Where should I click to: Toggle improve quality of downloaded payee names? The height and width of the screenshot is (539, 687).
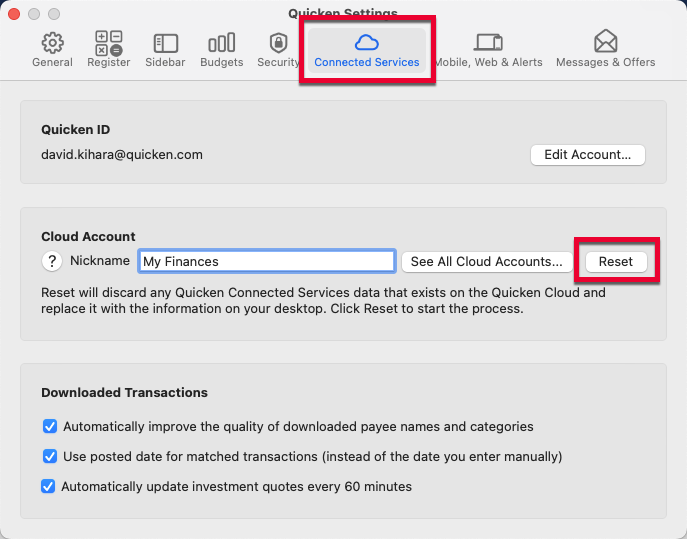tap(50, 426)
